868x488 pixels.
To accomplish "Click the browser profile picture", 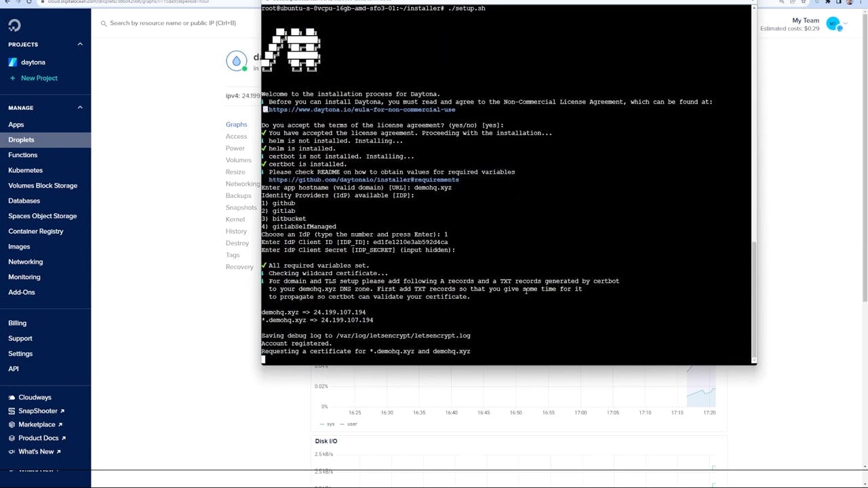I will 850,2.
